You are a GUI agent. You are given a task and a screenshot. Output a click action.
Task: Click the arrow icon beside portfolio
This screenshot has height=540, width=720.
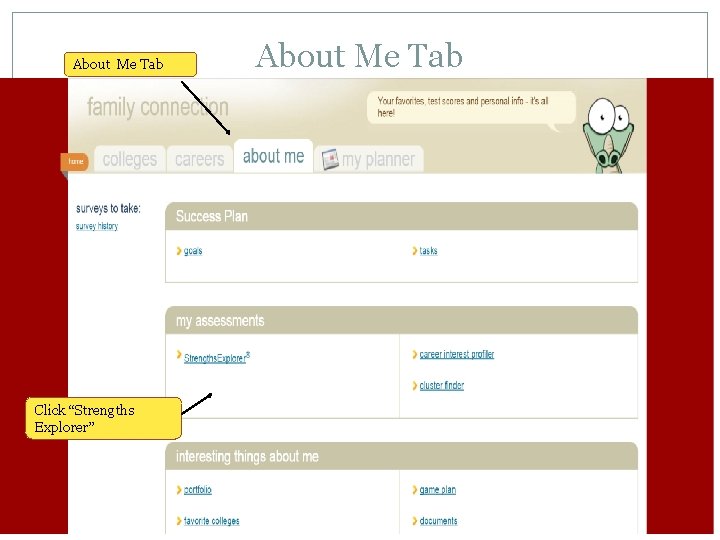(x=179, y=490)
